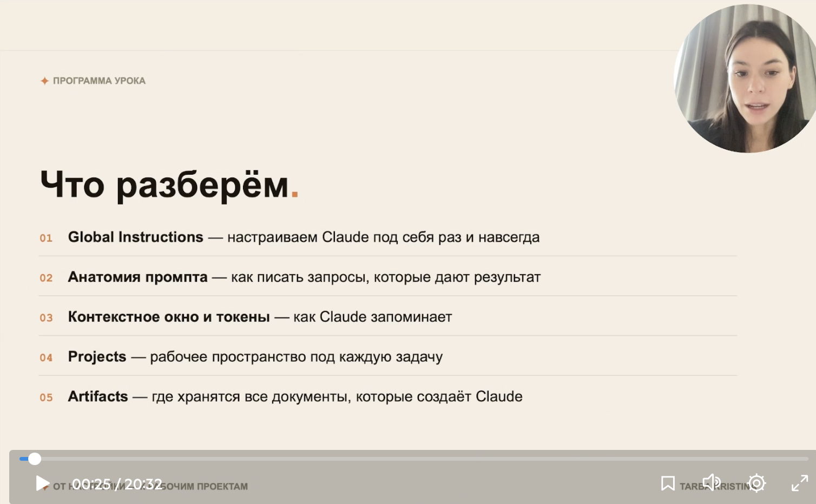Click the 'ПРОГРАММА УРОКА' label
The width and height of the screenshot is (816, 504).
99,81
